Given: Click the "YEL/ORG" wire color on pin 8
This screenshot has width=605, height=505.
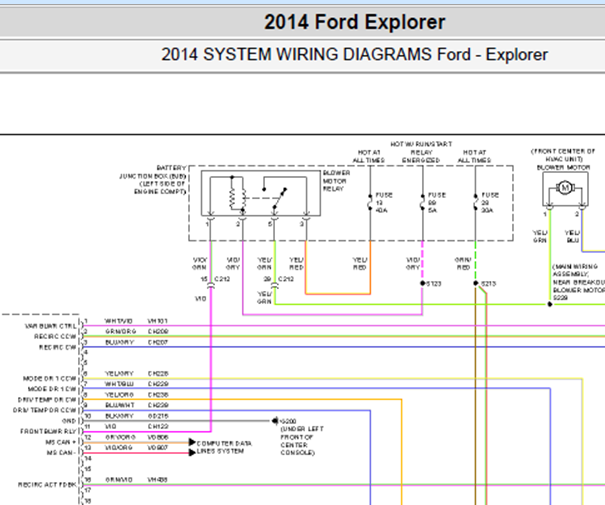Looking at the screenshot, I should click(x=119, y=395).
